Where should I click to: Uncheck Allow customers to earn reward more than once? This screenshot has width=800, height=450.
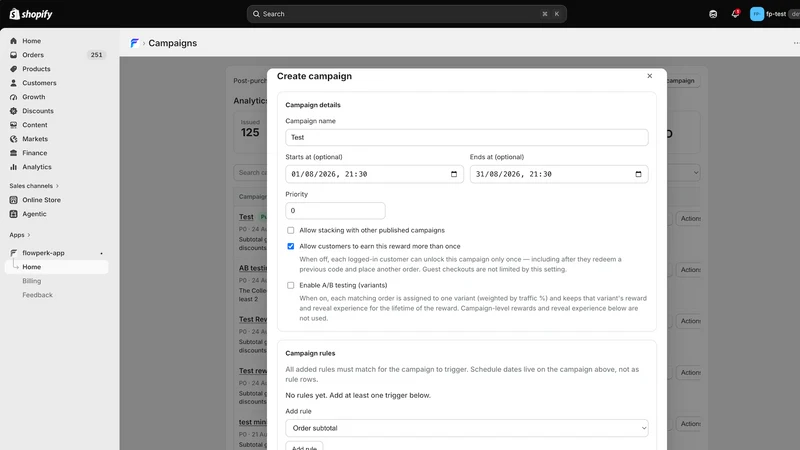coord(290,246)
